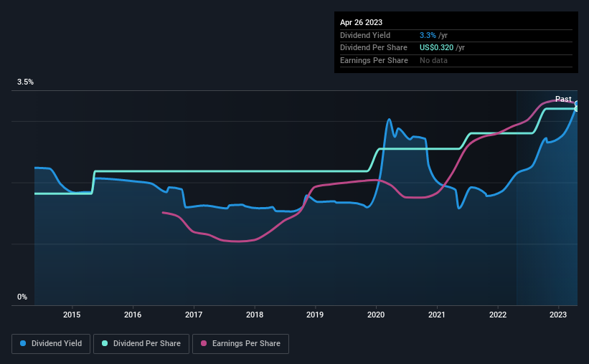Image resolution: width=589 pixels, height=364 pixels.
Task: Select the 2018 x-axis label
Action: pyautogui.click(x=255, y=315)
